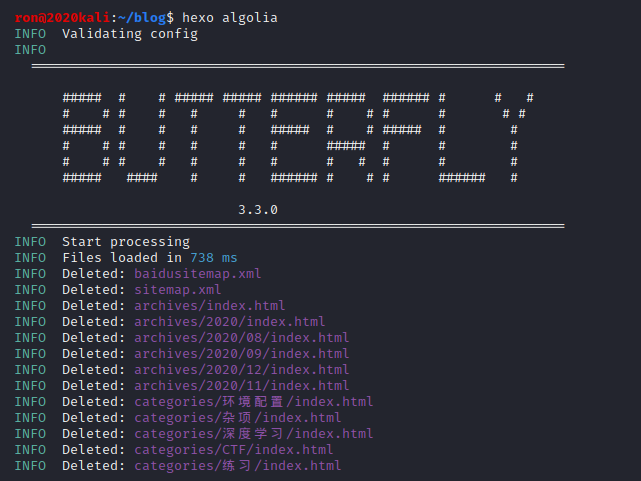Click the version number 3.3.0
641x481 pixels.
(258, 210)
